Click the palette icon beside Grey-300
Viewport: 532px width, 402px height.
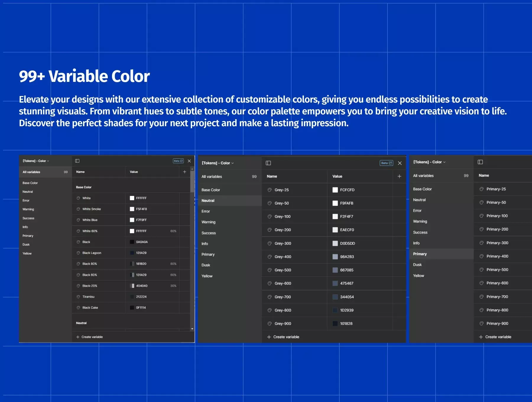270,243
